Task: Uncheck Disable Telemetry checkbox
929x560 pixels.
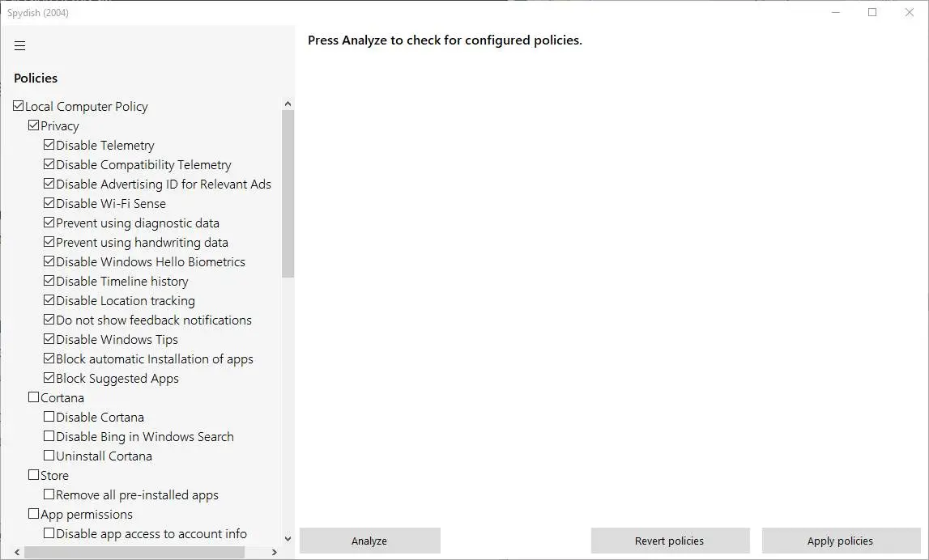Action: [49, 145]
